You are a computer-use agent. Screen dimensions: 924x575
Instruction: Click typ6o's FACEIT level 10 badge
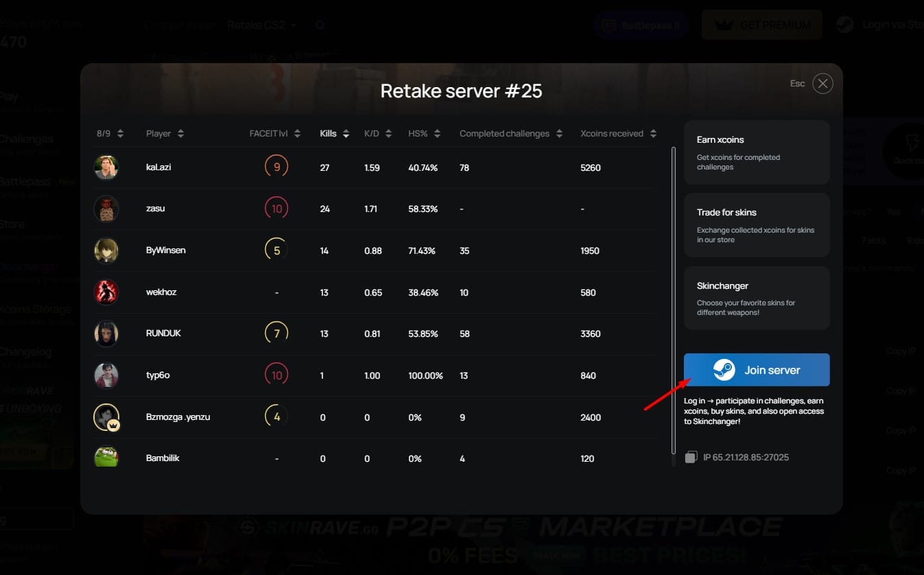(x=276, y=375)
